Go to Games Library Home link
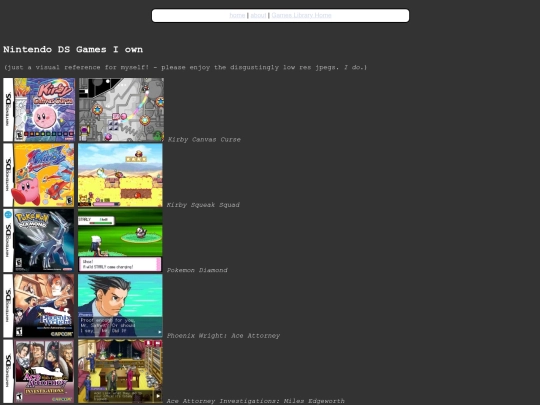 [x=301, y=15]
